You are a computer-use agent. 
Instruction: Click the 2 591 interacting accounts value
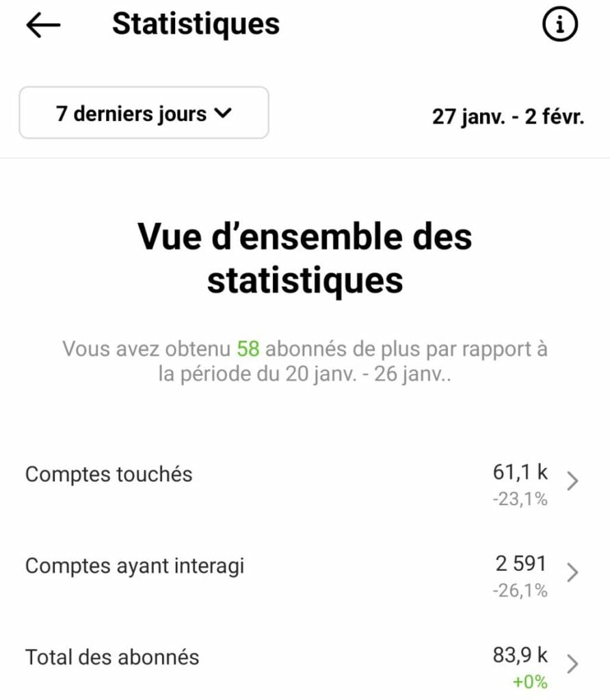tap(521, 563)
